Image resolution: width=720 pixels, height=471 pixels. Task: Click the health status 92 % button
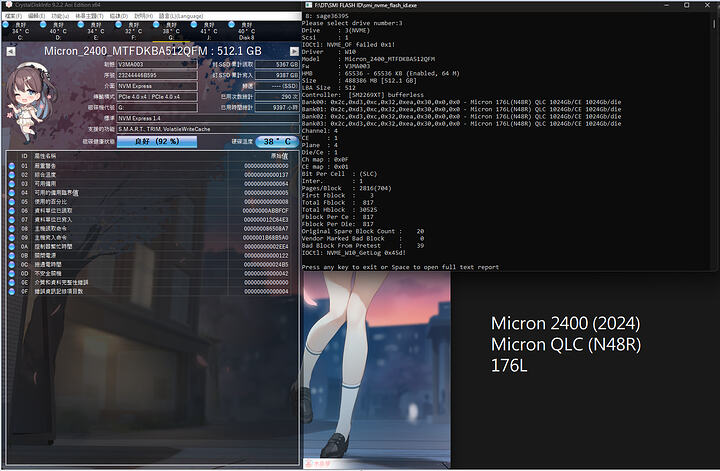pyautogui.click(x=157, y=141)
